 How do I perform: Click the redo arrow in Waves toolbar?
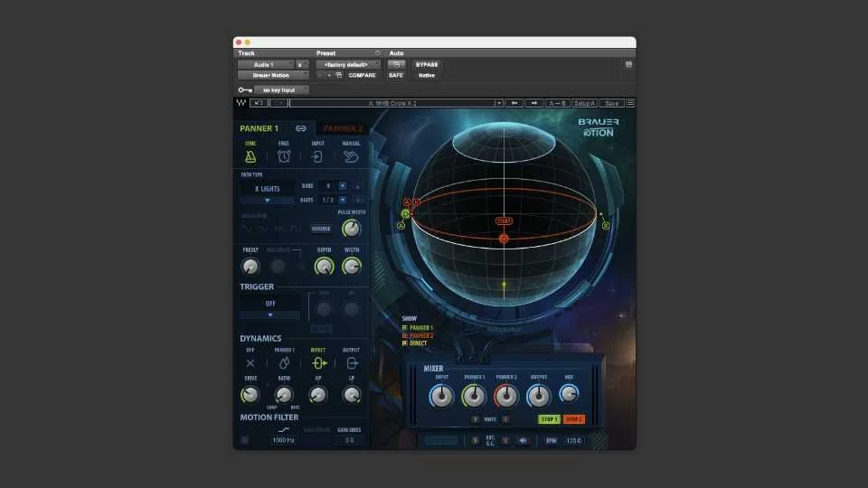pyautogui.click(x=278, y=103)
